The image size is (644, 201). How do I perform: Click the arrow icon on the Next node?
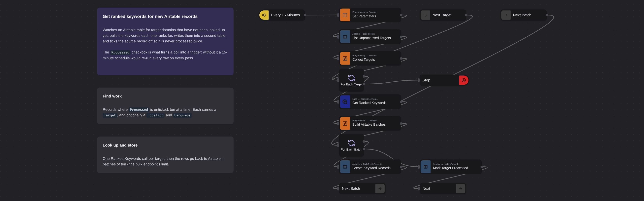[x=460, y=189]
